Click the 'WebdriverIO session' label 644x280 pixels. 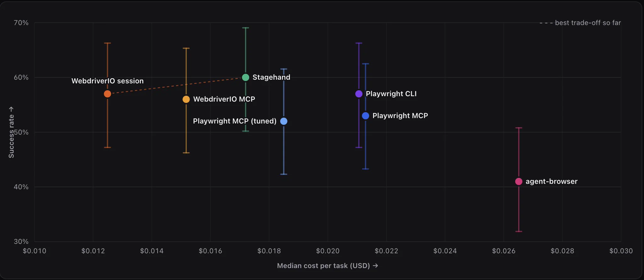108,81
